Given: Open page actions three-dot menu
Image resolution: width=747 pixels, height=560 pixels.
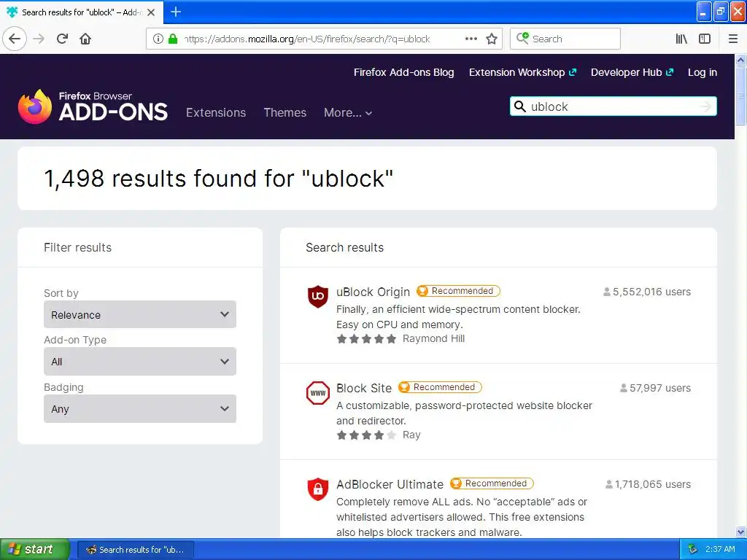Looking at the screenshot, I should point(471,39).
